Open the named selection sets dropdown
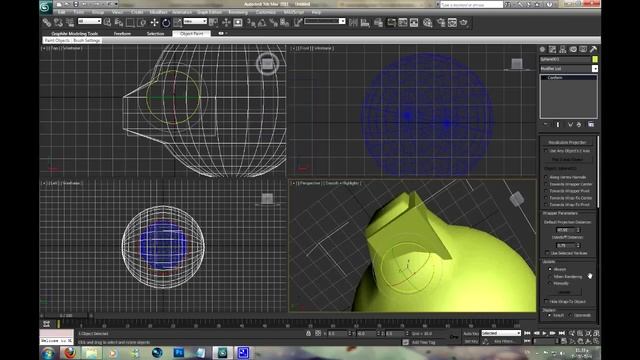640x360 pixels. pos(325,21)
